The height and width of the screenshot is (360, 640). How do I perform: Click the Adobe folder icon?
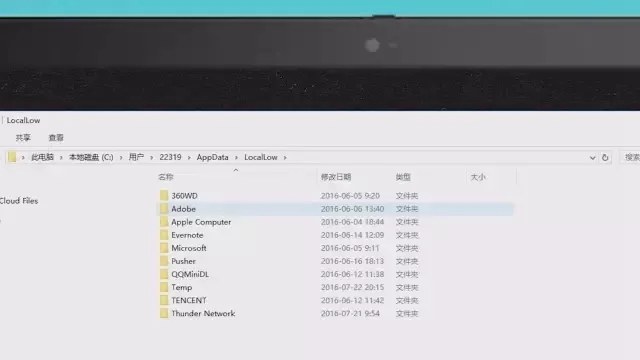(x=164, y=209)
